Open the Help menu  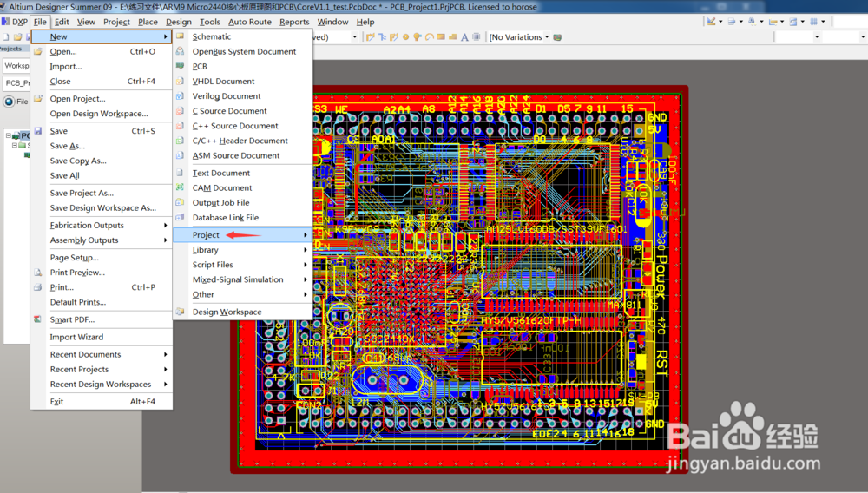pyautogui.click(x=365, y=22)
